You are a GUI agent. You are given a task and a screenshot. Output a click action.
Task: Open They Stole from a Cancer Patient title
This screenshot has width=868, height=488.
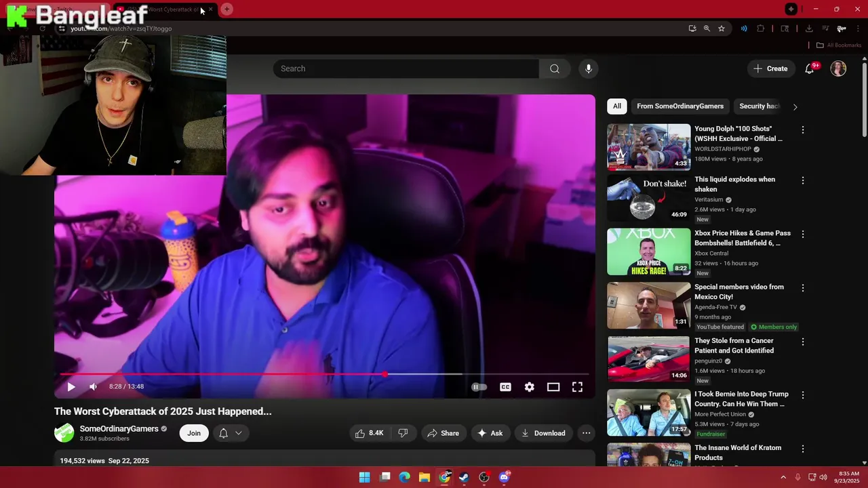(x=734, y=346)
